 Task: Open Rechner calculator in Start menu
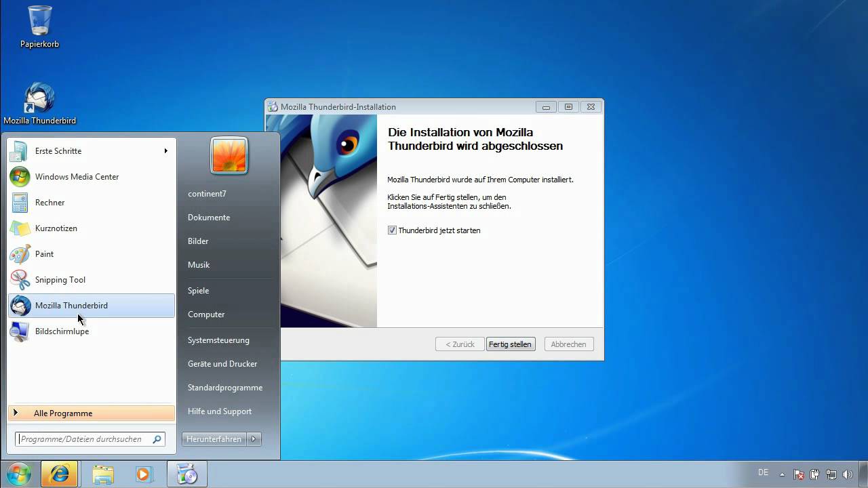coord(91,203)
